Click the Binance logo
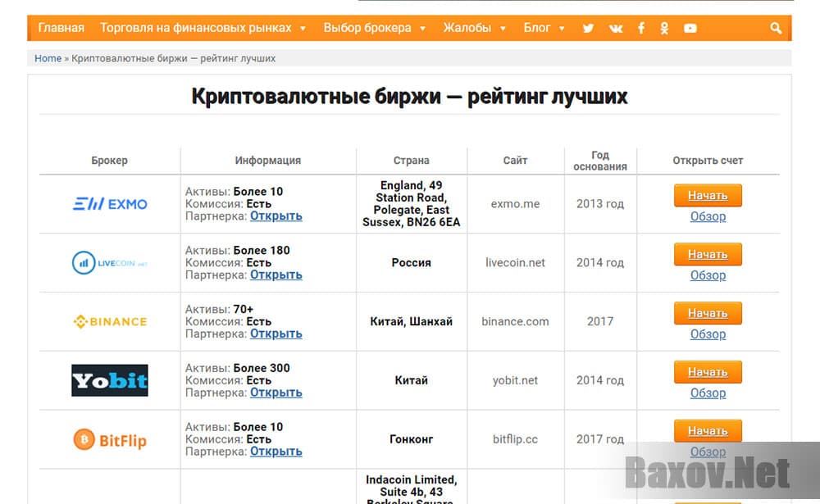Image resolution: width=820 pixels, height=504 pixels. [110, 322]
